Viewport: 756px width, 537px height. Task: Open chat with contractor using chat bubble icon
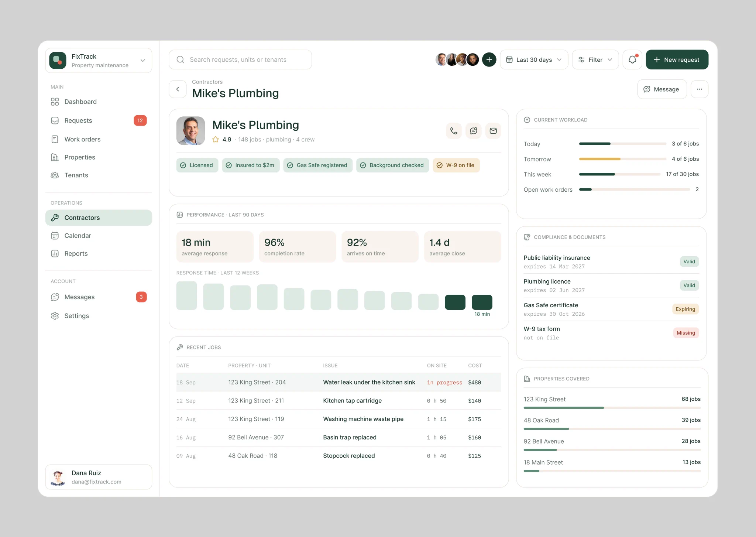tap(474, 131)
